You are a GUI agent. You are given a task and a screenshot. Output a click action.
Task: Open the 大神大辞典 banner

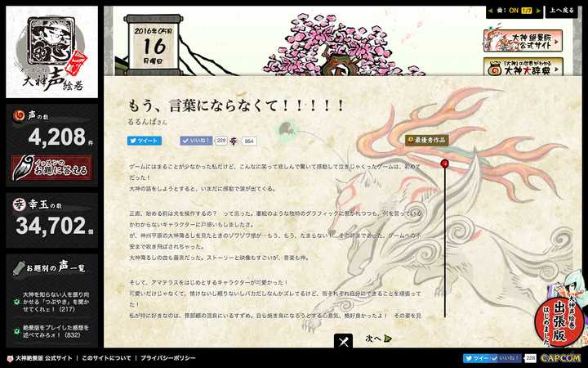tap(523, 67)
